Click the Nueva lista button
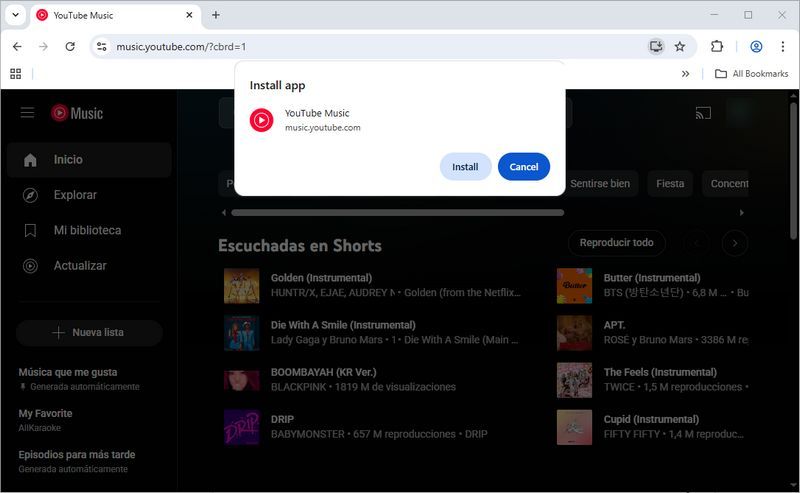800x493 pixels. 89,333
